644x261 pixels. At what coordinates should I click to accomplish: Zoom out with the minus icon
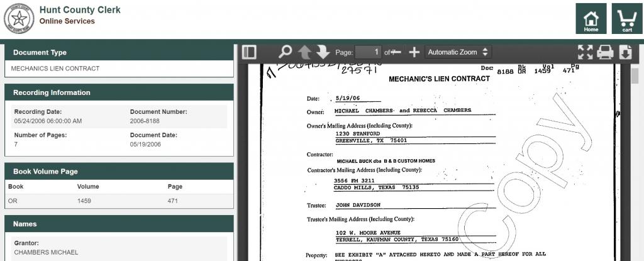tap(396, 52)
